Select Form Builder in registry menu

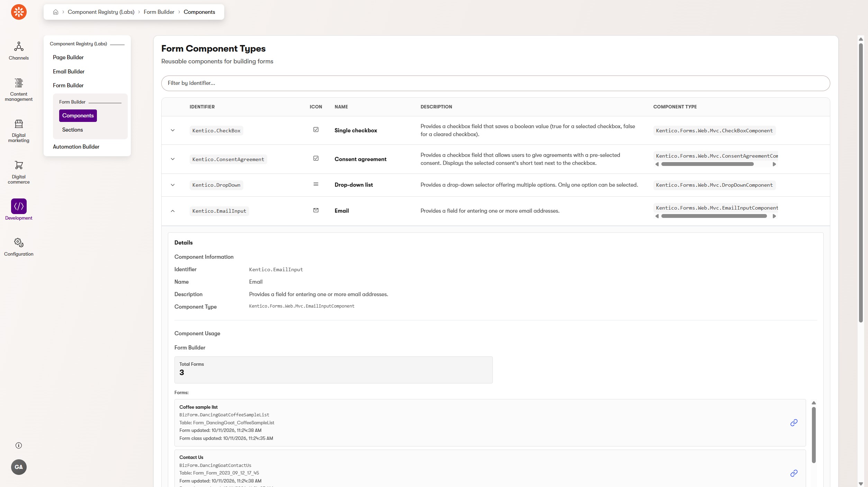pyautogui.click(x=68, y=86)
